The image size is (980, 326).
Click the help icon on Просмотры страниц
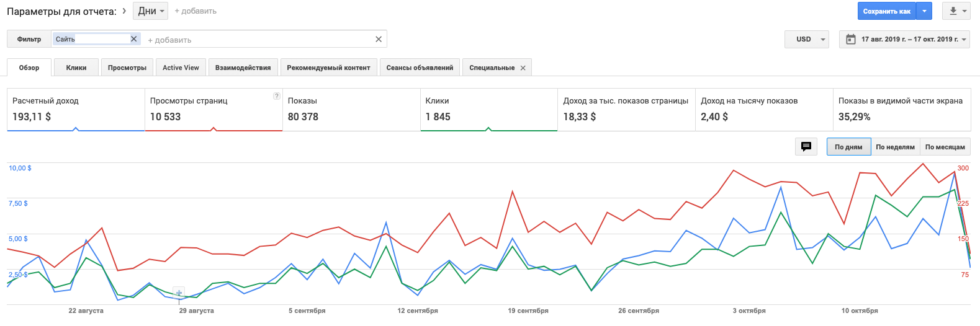click(276, 96)
